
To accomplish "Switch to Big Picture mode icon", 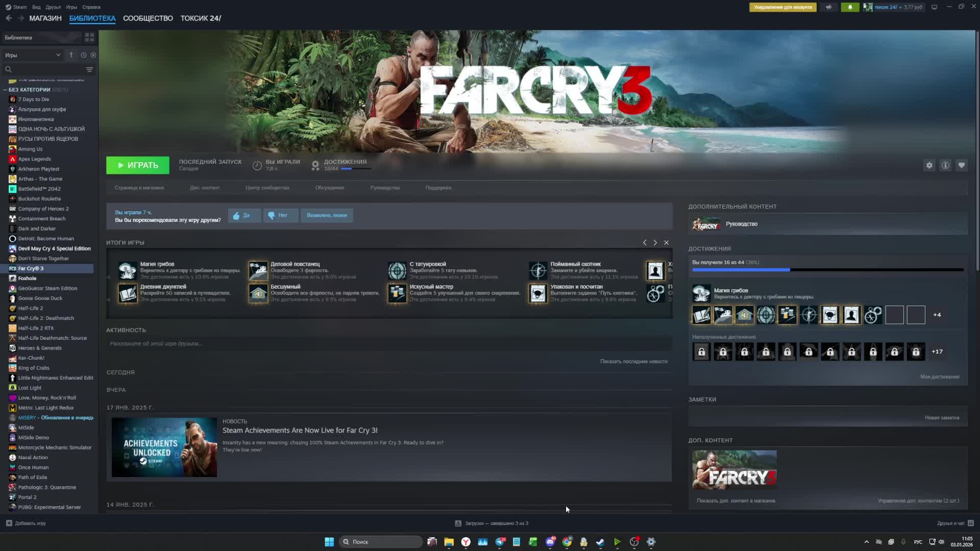I will pyautogui.click(x=935, y=7).
